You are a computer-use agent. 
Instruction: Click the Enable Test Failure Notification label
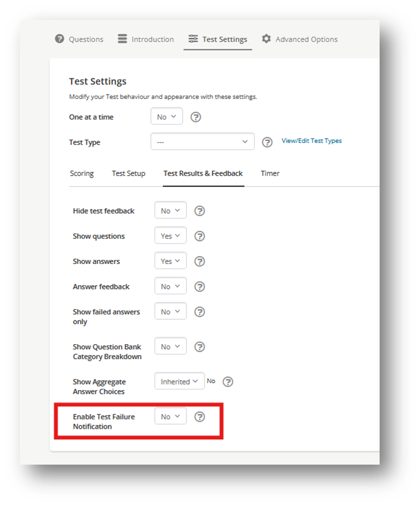point(104,421)
